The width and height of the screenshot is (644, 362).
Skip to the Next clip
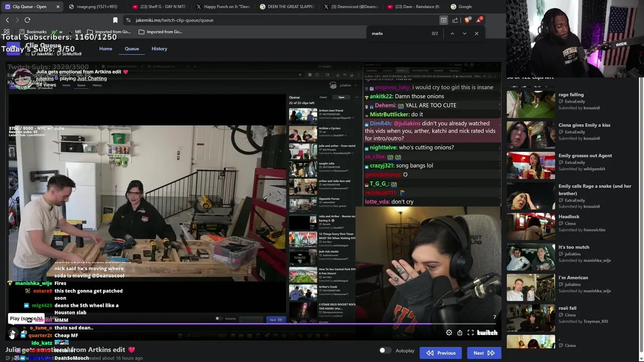tap(484, 353)
